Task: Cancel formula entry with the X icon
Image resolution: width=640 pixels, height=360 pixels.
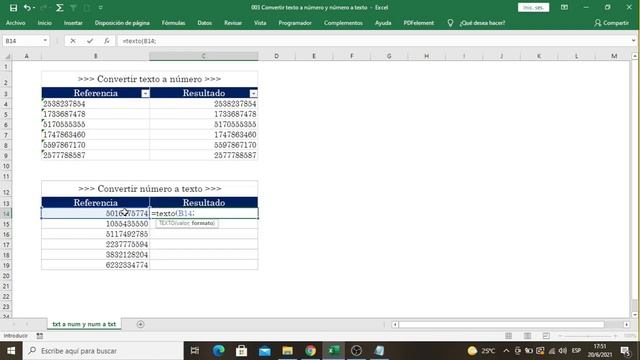Action: [73, 41]
